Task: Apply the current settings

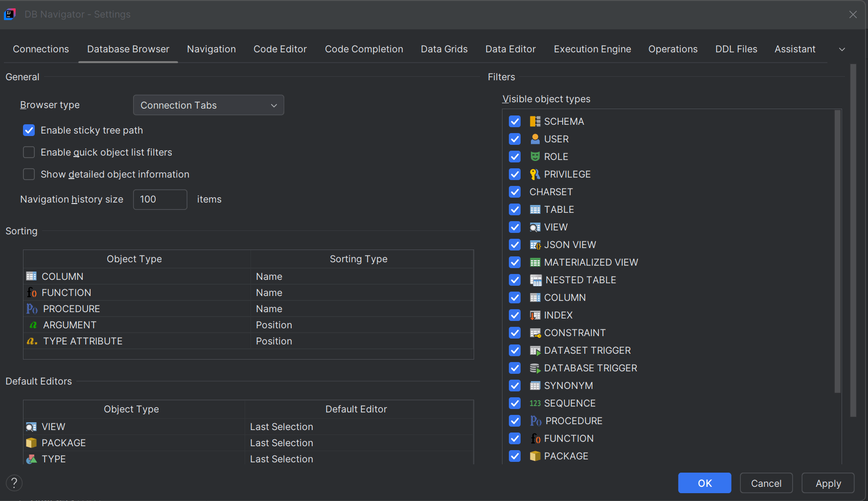Action: pos(827,483)
